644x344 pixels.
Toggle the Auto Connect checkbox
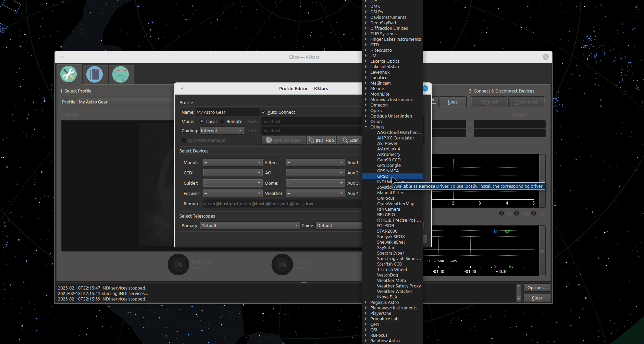[x=263, y=112]
